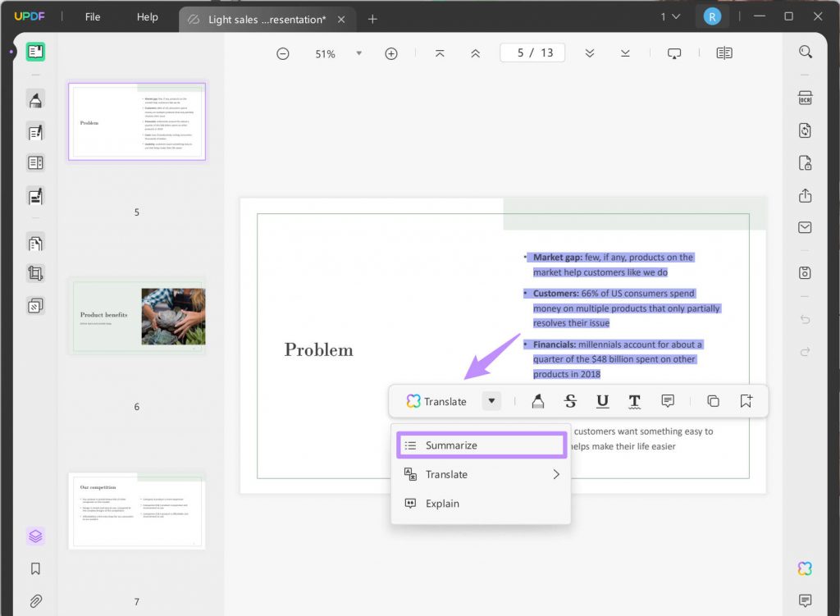Open the File menu

(x=92, y=16)
